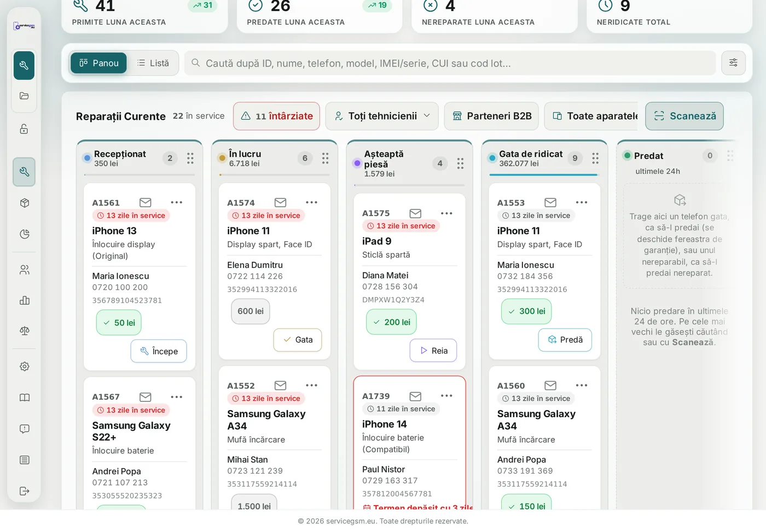Expand the Toți tehnicienii dropdown
The image size is (766, 532).
(382, 116)
